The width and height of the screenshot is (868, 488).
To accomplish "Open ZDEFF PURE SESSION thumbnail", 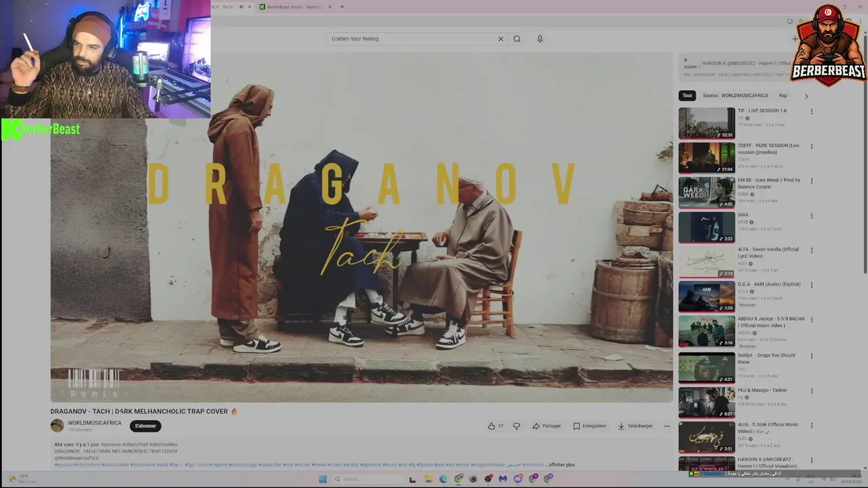I will (x=707, y=157).
